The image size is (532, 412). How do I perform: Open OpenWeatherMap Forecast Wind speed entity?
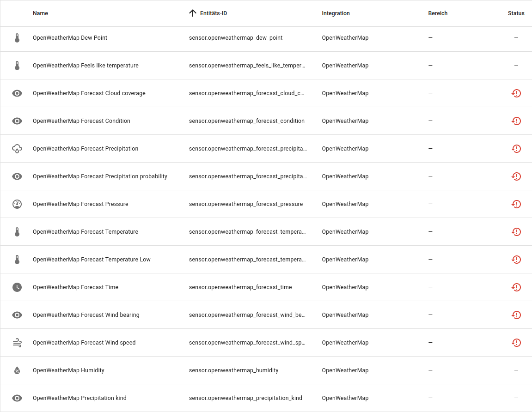pos(84,342)
